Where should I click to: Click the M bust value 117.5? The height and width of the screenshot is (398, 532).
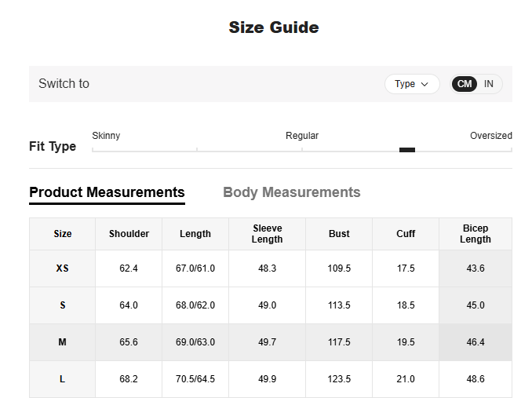pyautogui.click(x=339, y=342)
